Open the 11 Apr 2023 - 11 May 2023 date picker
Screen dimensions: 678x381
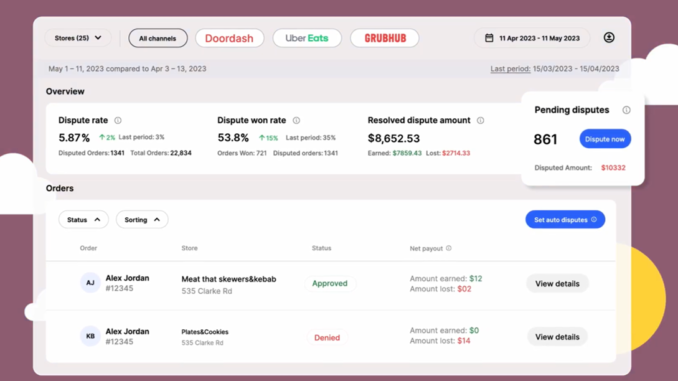tap(532, 38)
